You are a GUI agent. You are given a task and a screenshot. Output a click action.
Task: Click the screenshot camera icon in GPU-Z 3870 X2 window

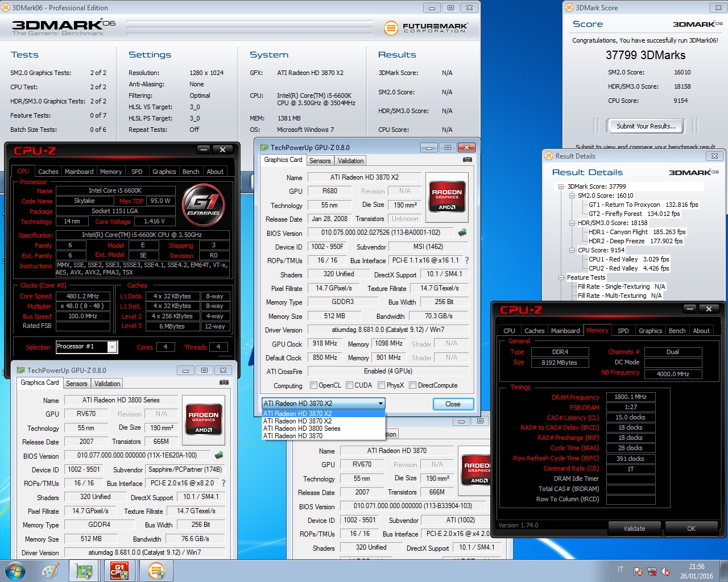467,160
